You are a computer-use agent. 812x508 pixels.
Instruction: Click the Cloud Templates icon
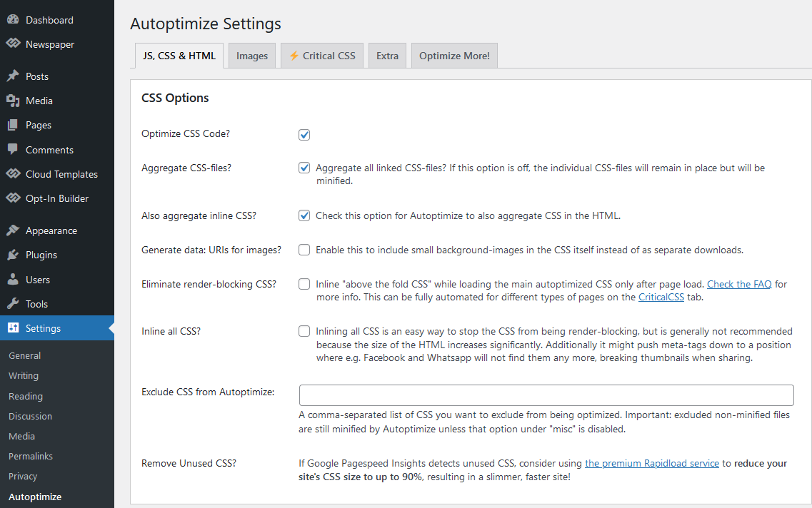click(x=13, y=173)
